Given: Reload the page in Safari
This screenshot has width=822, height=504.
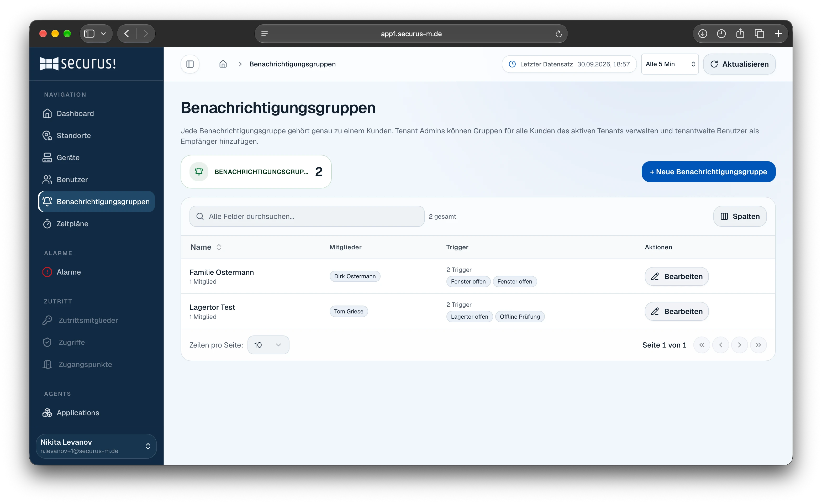Looking at the screenshot, I should click(558, 34).
